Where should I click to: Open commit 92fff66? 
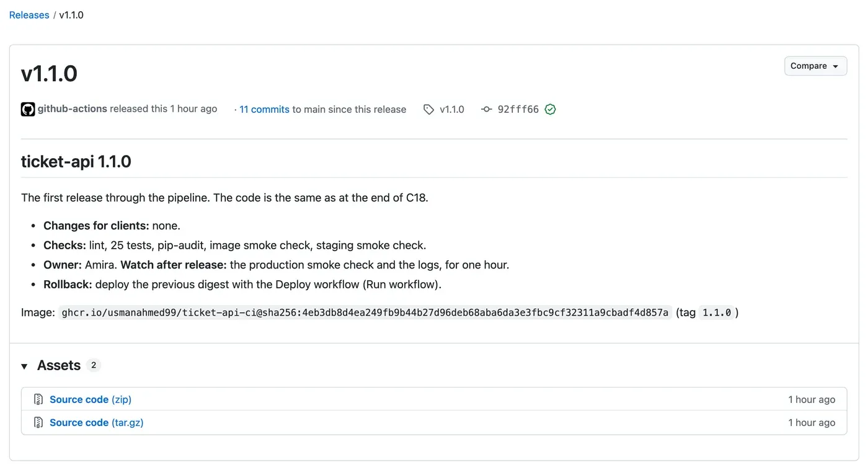click(x=518, y=109)
